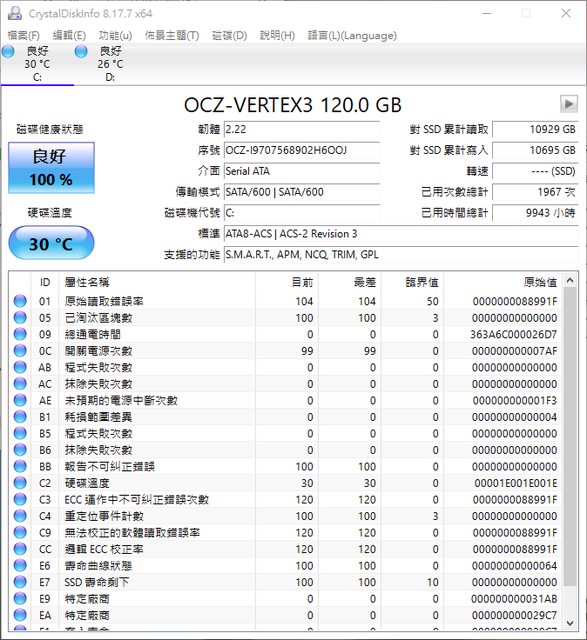Select the C: drive status orb
Viewport: 587px width, 640px height.
[8, 52]
